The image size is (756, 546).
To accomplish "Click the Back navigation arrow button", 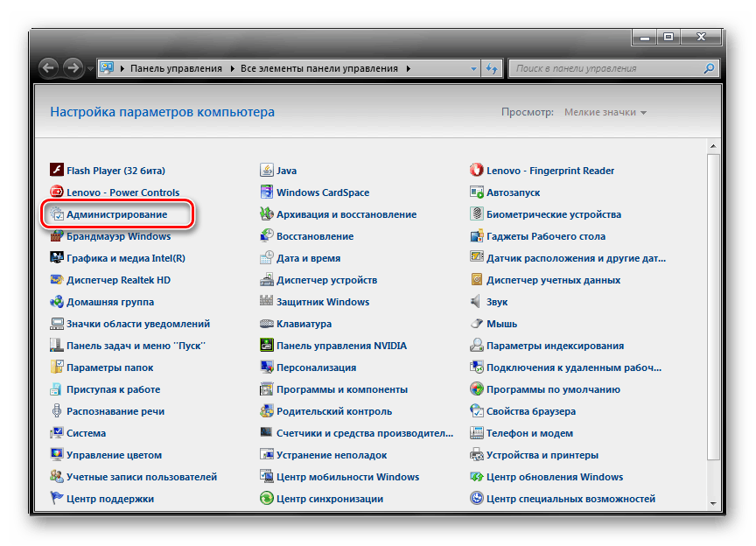I will click(49, 67).
